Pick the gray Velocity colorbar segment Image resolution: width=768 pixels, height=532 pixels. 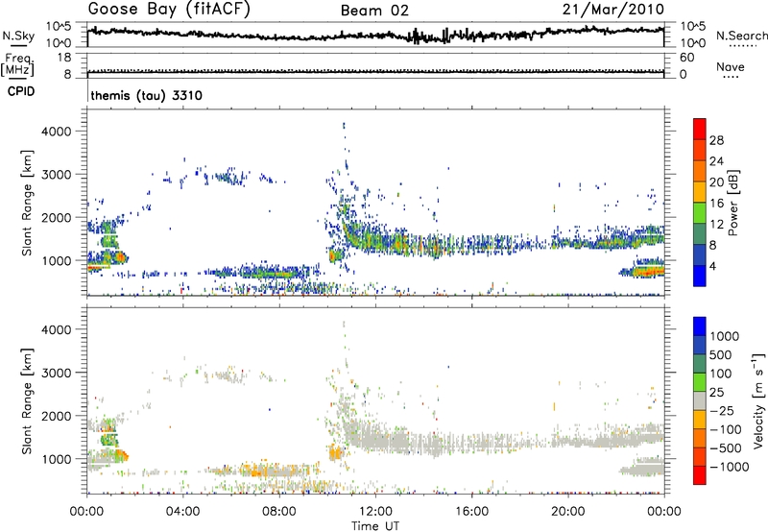pos(700,400)
